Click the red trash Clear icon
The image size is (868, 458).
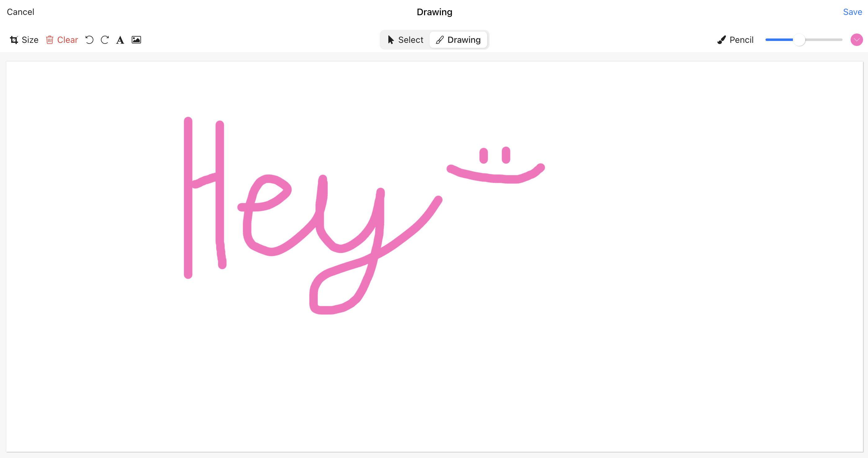50,40
